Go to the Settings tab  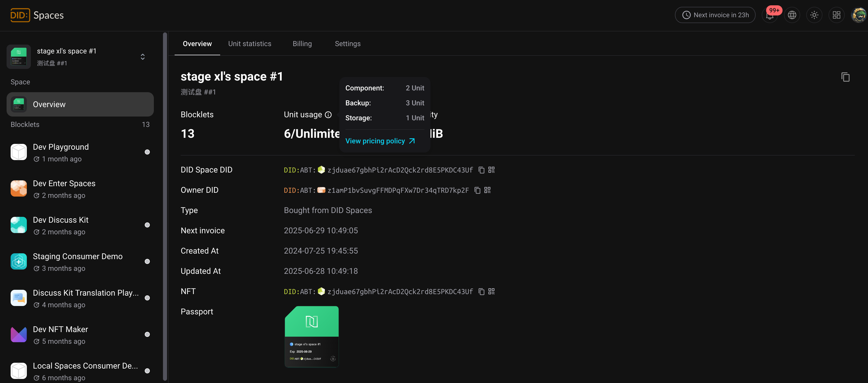[347, 44]
